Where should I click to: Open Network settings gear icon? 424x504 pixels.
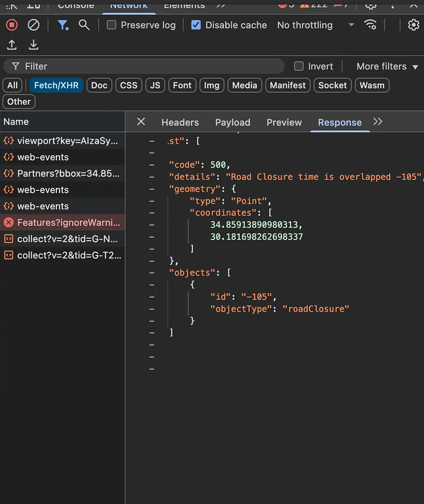tap(414, 25)
